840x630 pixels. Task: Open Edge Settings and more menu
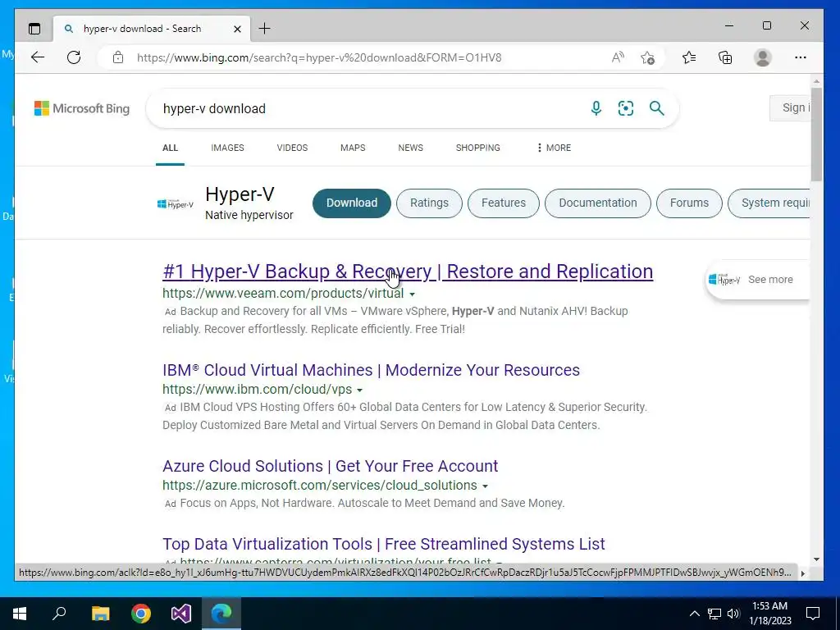point(801,57)
